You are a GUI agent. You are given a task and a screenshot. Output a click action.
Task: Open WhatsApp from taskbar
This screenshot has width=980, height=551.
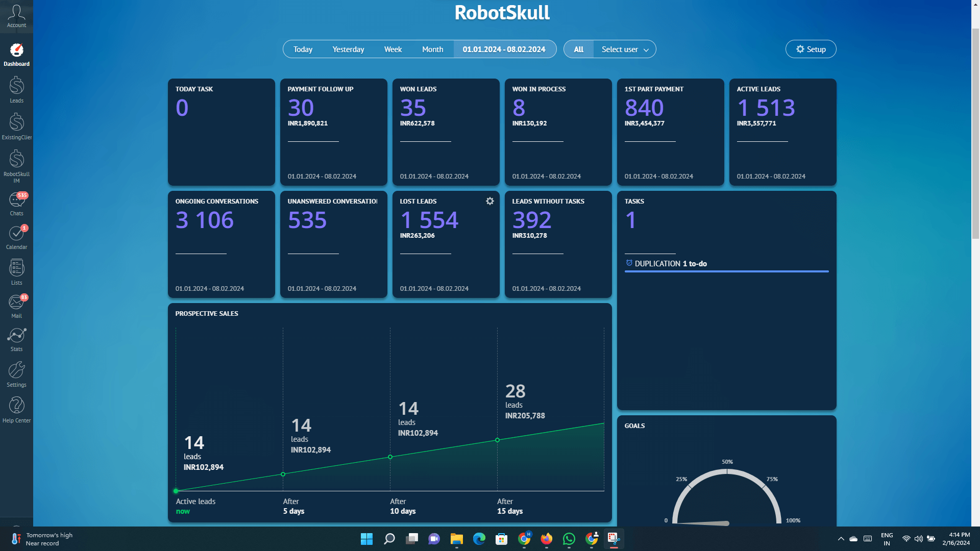coord(569,539)
